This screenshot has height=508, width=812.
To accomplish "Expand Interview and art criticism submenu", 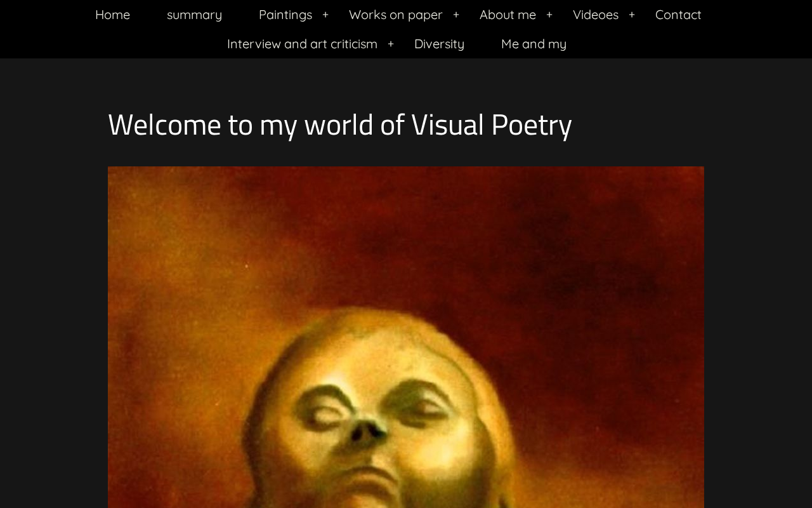I will tap(391, 44).
